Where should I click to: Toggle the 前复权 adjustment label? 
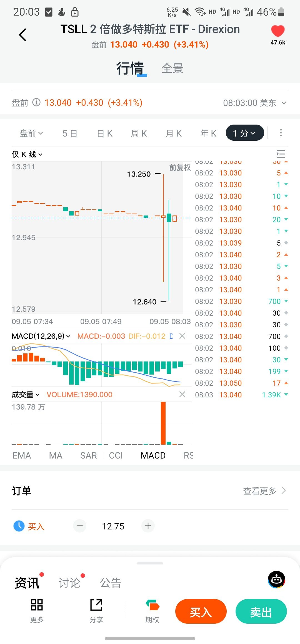click(x=180, y=167)
